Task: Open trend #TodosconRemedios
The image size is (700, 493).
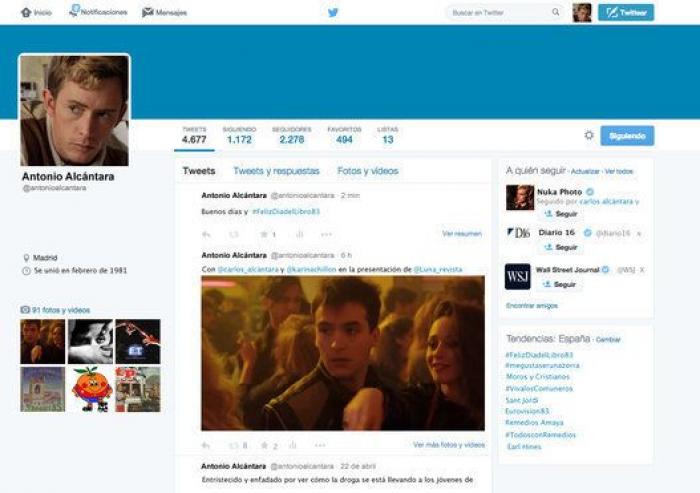Action: (540, 435)
